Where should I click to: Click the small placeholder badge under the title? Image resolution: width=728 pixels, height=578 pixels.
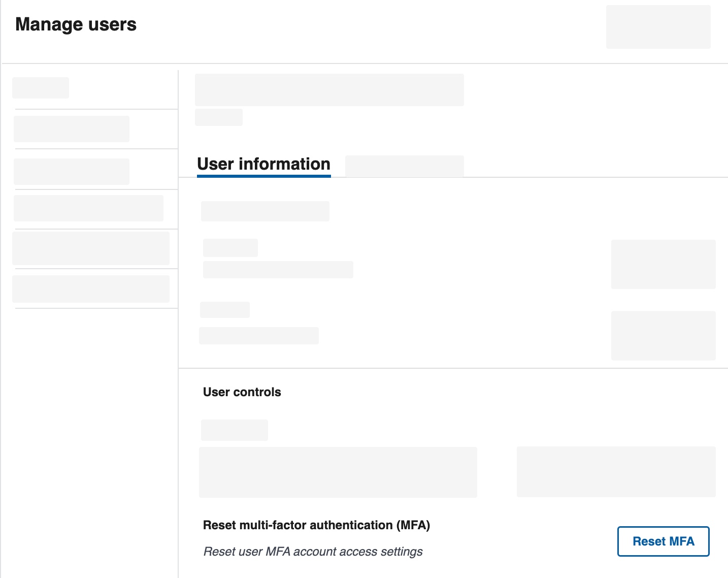click(219, 117)
